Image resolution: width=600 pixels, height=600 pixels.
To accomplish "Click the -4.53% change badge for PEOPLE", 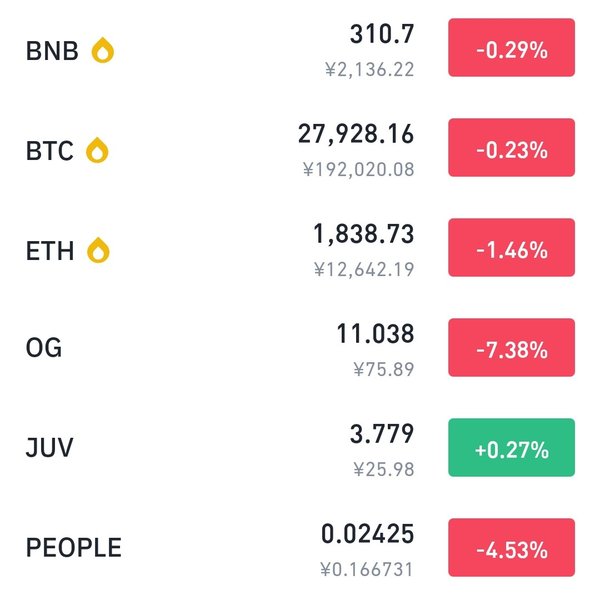I will pos(512,548).
